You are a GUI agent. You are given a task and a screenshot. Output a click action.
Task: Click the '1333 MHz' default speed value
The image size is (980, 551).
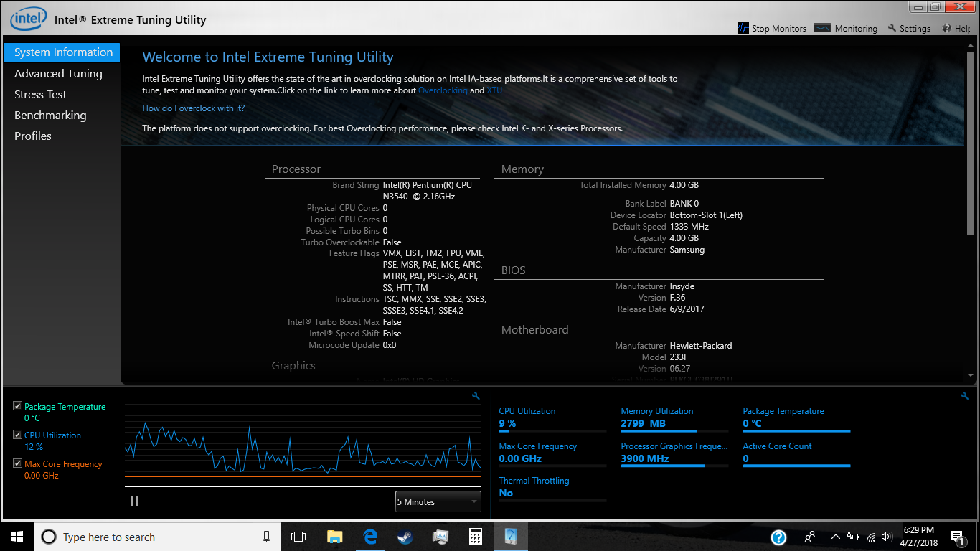689,227
